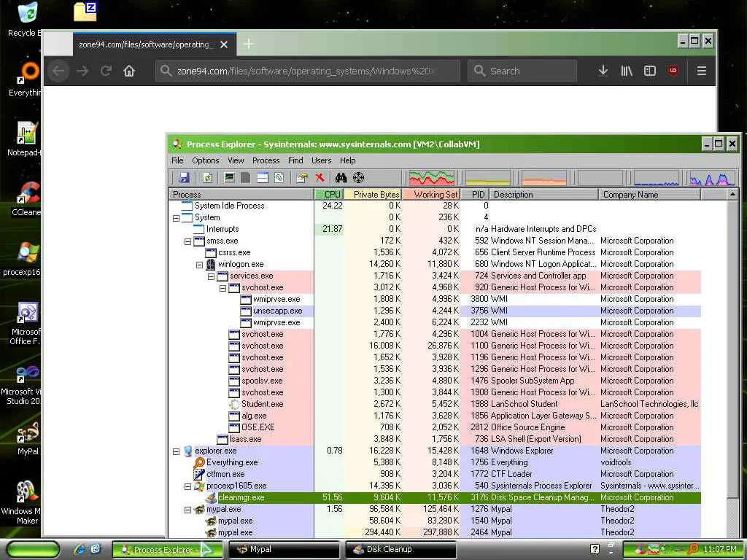Click the browser Reload button
The height and width of the screenshot is (560, 747).
106,71
